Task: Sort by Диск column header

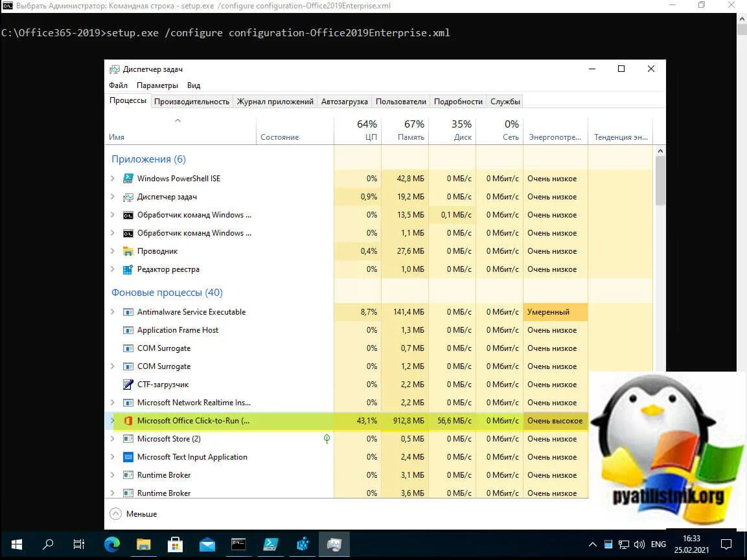Action: (452, 131)
